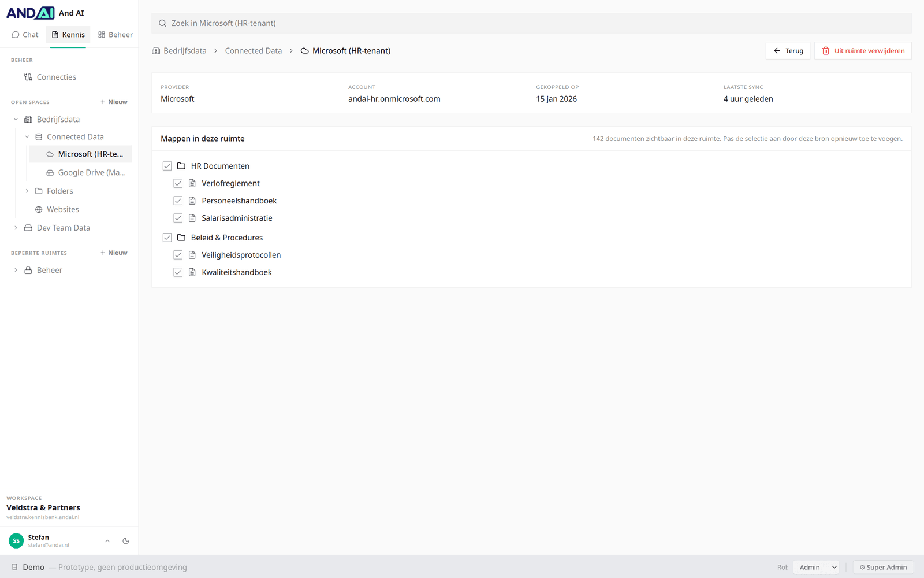Switch to the Beheer tab

115,35
